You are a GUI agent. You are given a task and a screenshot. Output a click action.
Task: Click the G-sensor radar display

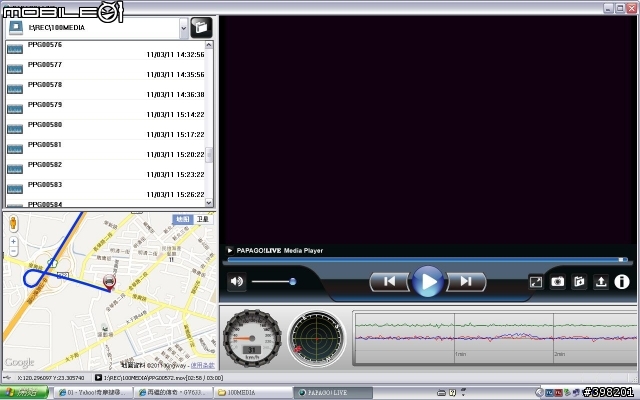tap(316, 338)
